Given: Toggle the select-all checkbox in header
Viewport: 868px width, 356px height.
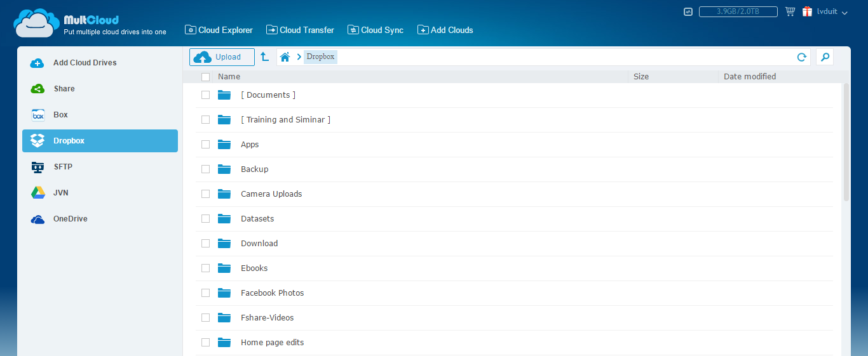Looking at the screenshot, I should click(x=205, y=77).
